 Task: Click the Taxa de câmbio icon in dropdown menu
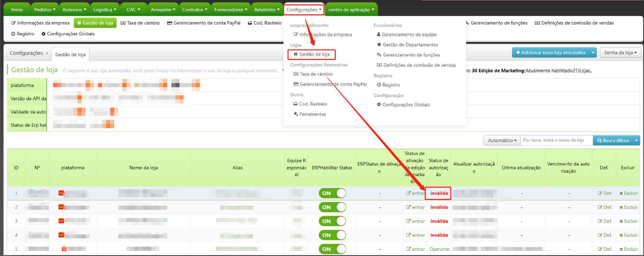point(296,74)
